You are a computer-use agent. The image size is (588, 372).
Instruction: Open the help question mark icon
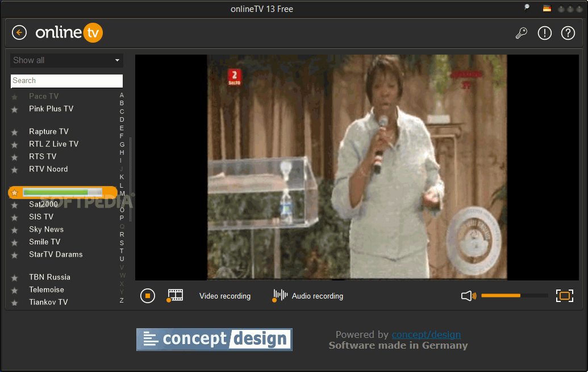coord(568,33)
